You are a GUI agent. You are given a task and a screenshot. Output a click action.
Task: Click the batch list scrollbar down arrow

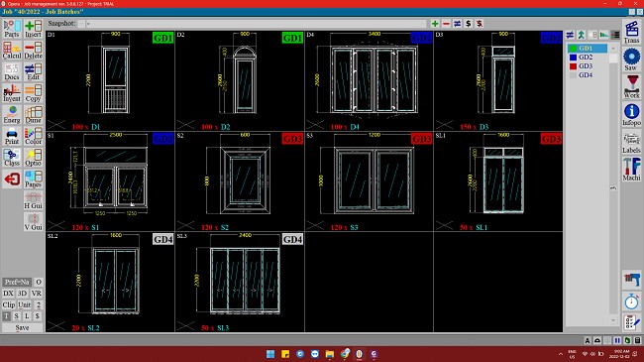click(613, 319)
